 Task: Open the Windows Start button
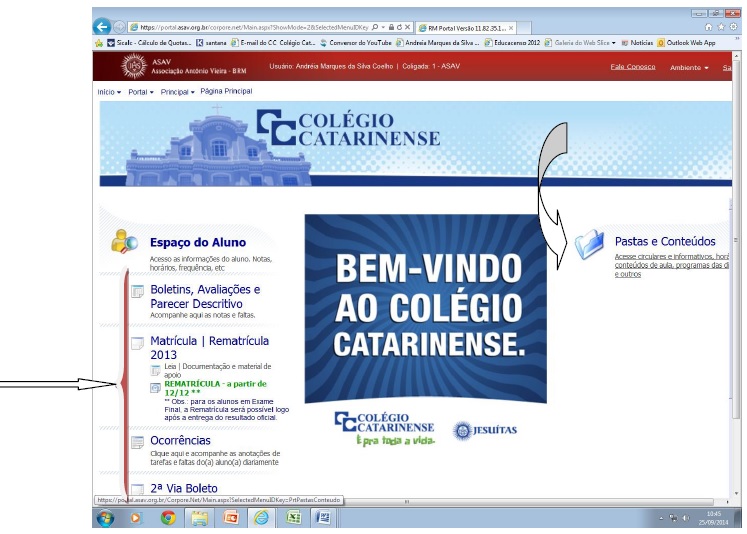(x=105, y=518)
